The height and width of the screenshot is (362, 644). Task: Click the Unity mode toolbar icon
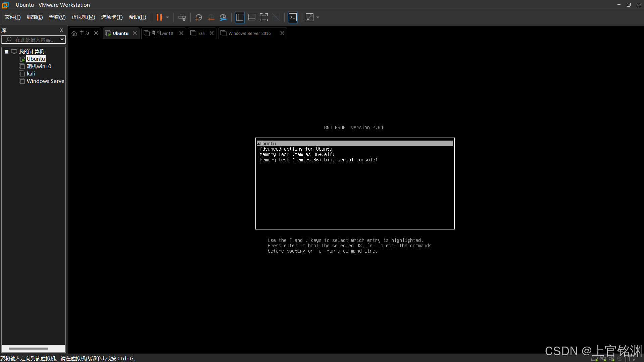coord(276,17)
